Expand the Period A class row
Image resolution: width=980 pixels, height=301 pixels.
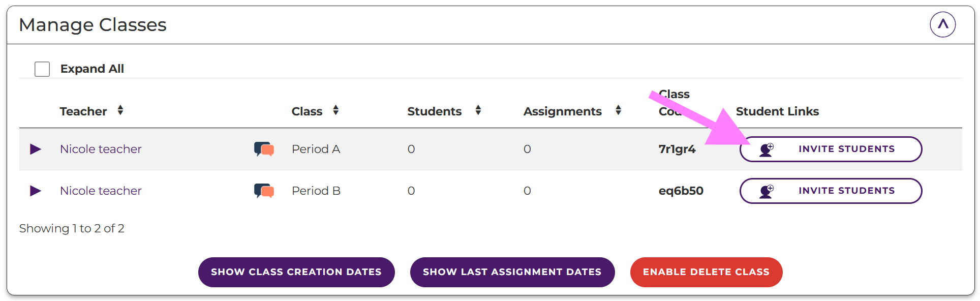pyautogui.click(x=36, y=149)
